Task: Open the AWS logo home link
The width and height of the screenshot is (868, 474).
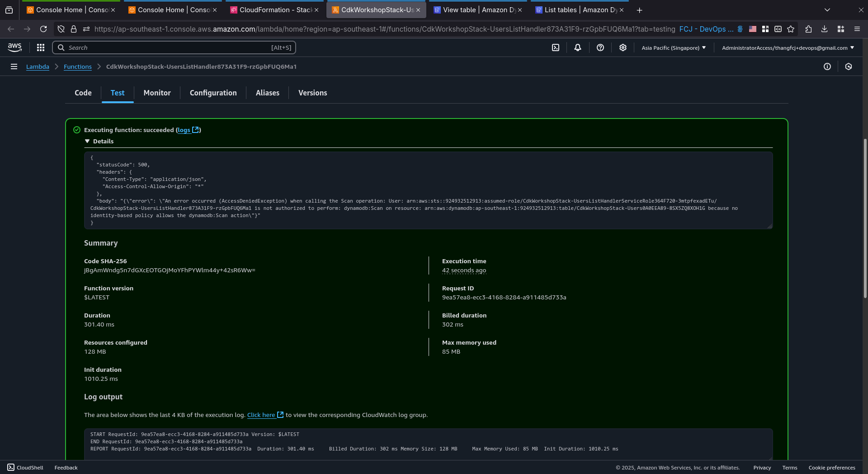Action: click(x=14, y=47)
